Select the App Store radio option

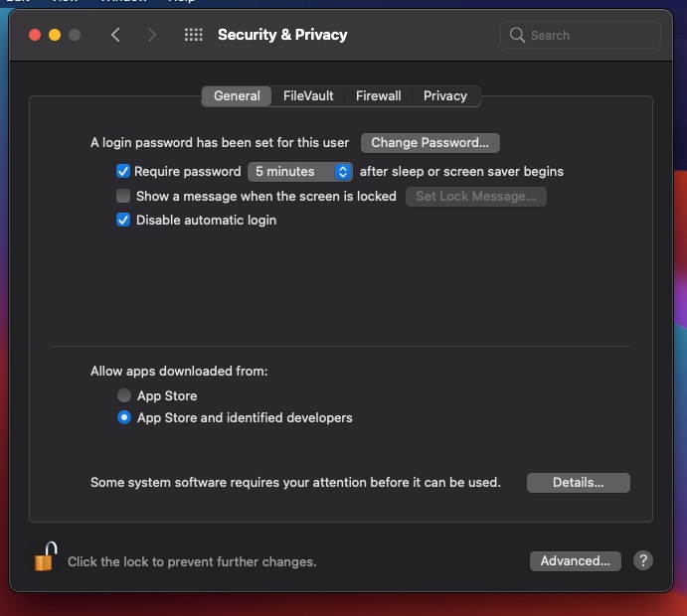pos(124,395)
